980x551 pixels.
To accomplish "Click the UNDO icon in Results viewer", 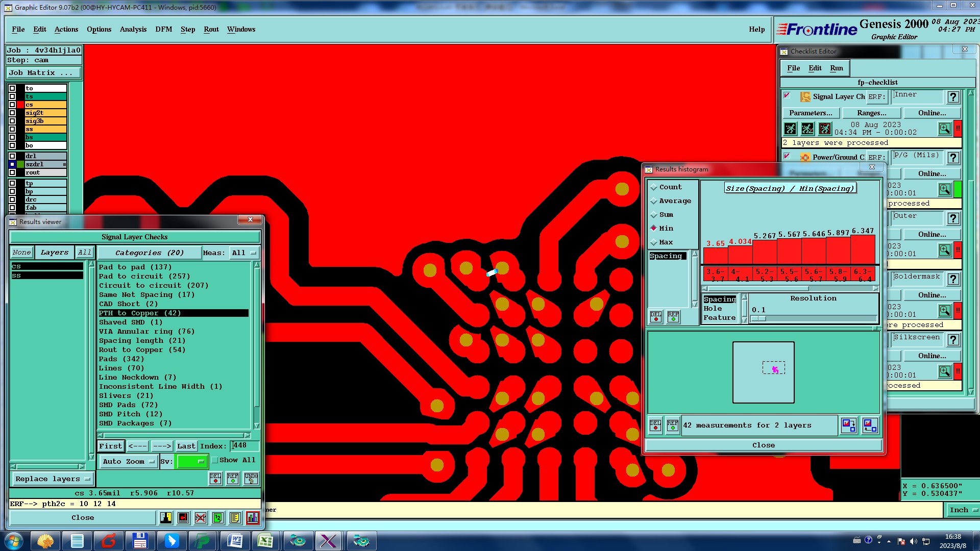I will point(251,479).
